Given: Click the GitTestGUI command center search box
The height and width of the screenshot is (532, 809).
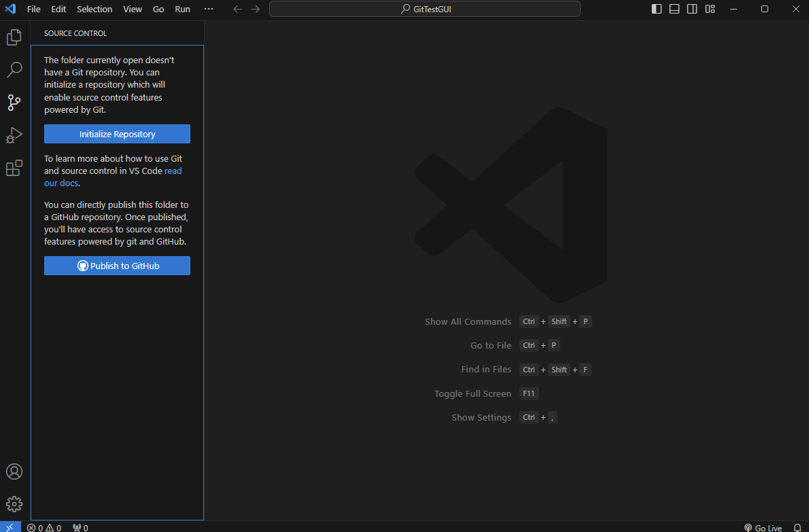Looking at the screenshot, I should point(425,9).
